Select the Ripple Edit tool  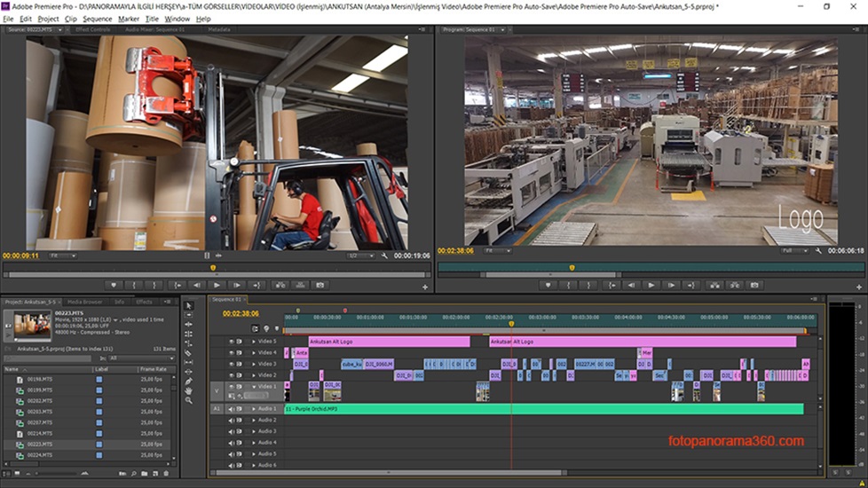pyautogui.click(x=189, y=324)
